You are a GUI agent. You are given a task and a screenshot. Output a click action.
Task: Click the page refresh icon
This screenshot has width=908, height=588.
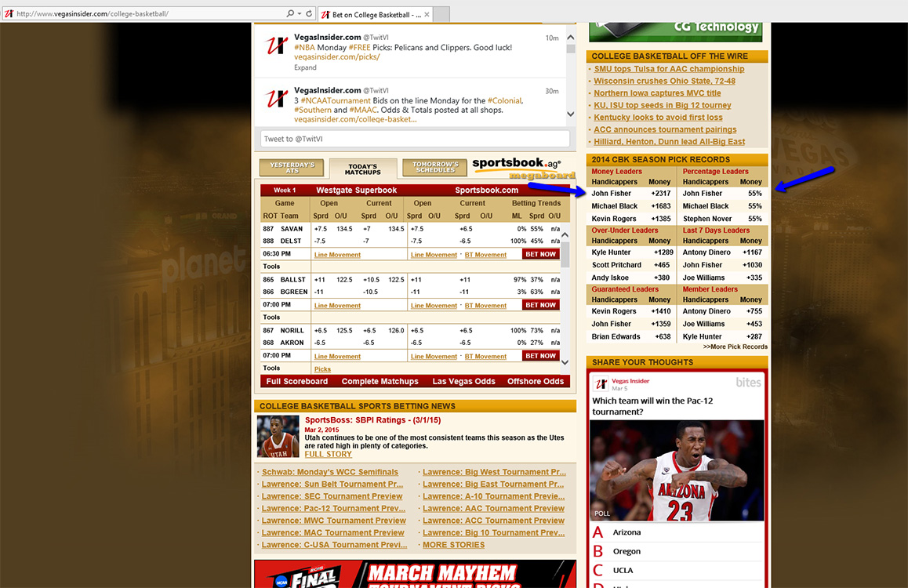coord(309,13)
